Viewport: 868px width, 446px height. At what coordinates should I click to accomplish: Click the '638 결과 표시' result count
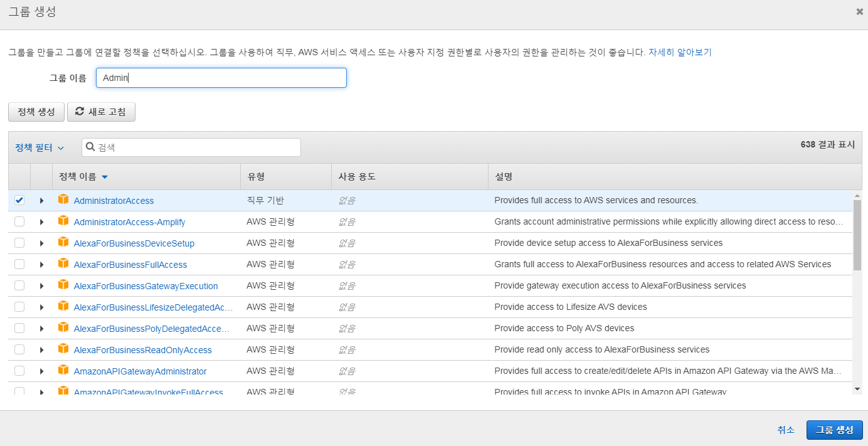coord(828,144)
